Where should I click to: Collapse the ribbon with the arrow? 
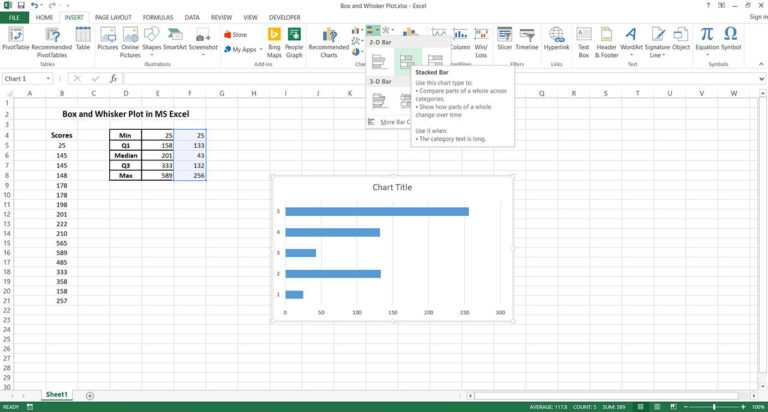pyautogui.click(x=761, y=64)
